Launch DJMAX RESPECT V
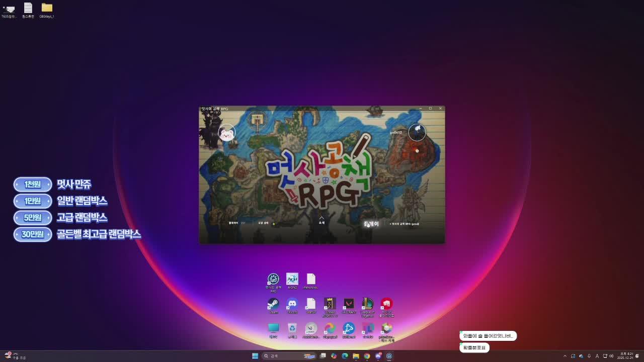644x362 pixels. (x=330, y=304)
